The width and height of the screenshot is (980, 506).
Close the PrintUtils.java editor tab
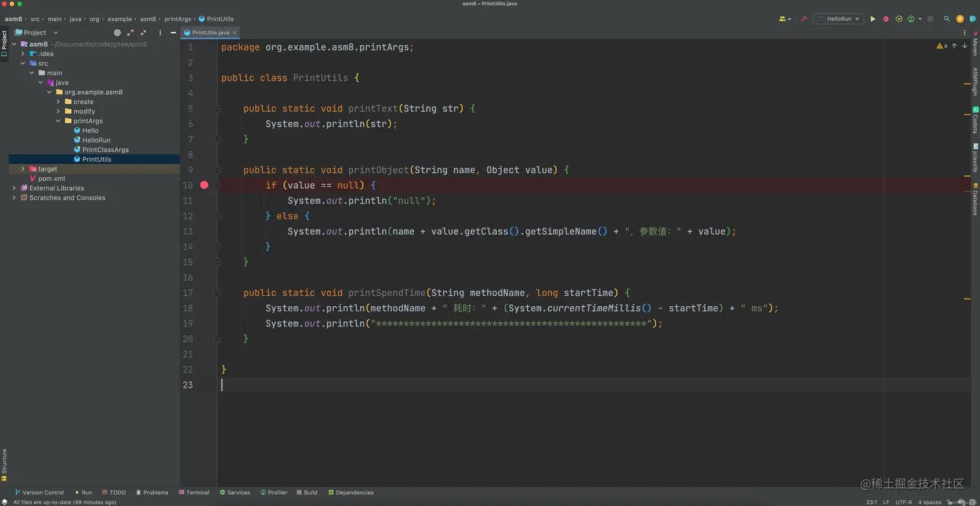pyautogui.click(x=235, y=32)
